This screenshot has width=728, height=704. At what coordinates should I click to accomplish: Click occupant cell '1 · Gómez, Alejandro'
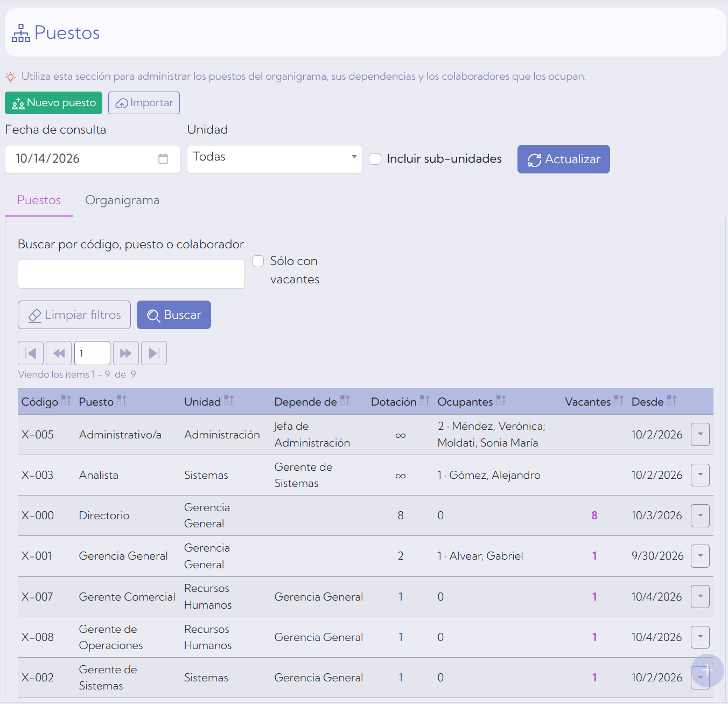tap(489, 475)
